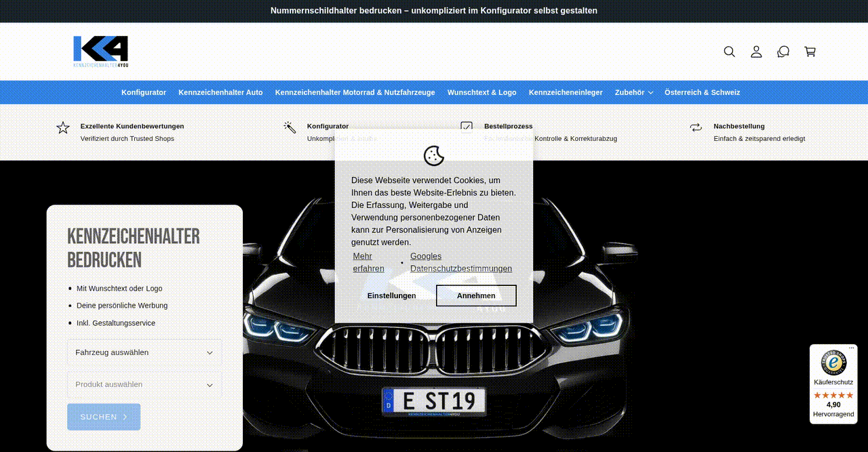Open the shopping cart icon
This screenshot has width=868, height=452.
coord(810,52)
